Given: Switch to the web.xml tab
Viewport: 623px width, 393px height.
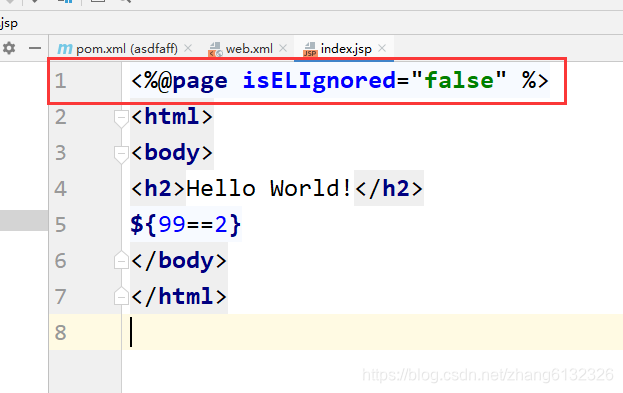Looking at the screenshot, I should click(x=249, y=49).
